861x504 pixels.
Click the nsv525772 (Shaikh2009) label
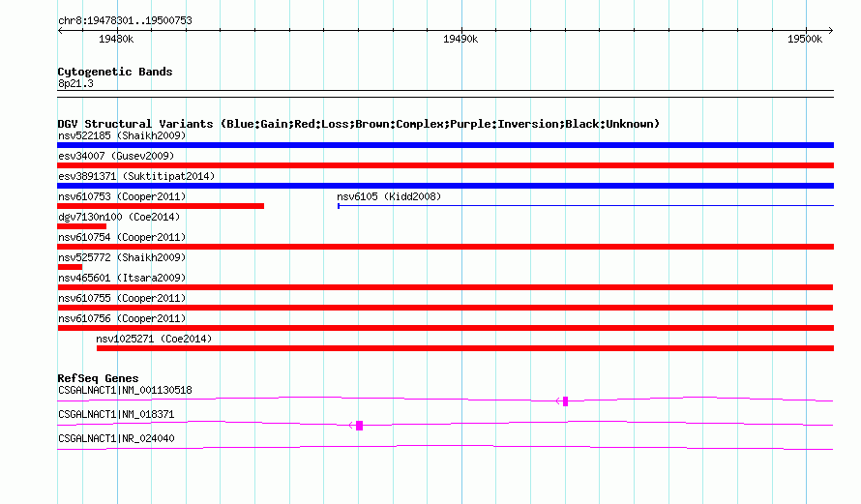(x=122, y=257)
